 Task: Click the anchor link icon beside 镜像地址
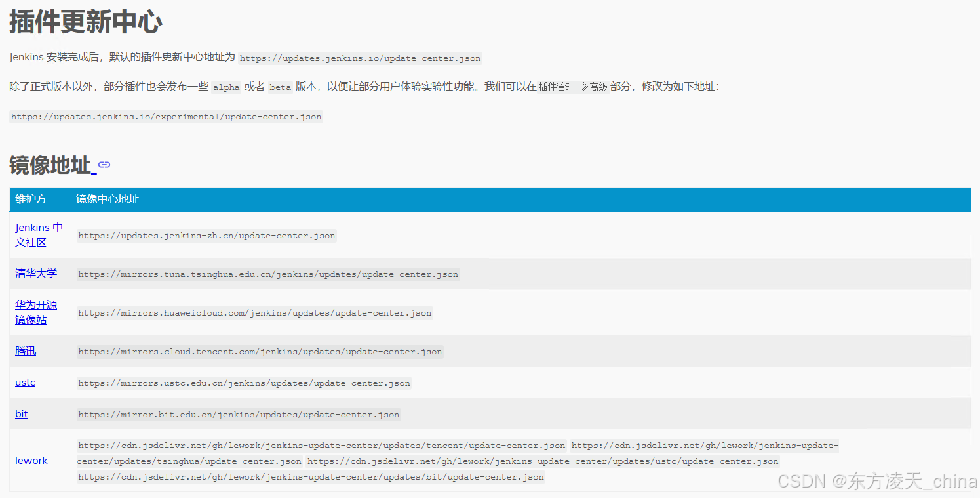[x=104, y=165]
